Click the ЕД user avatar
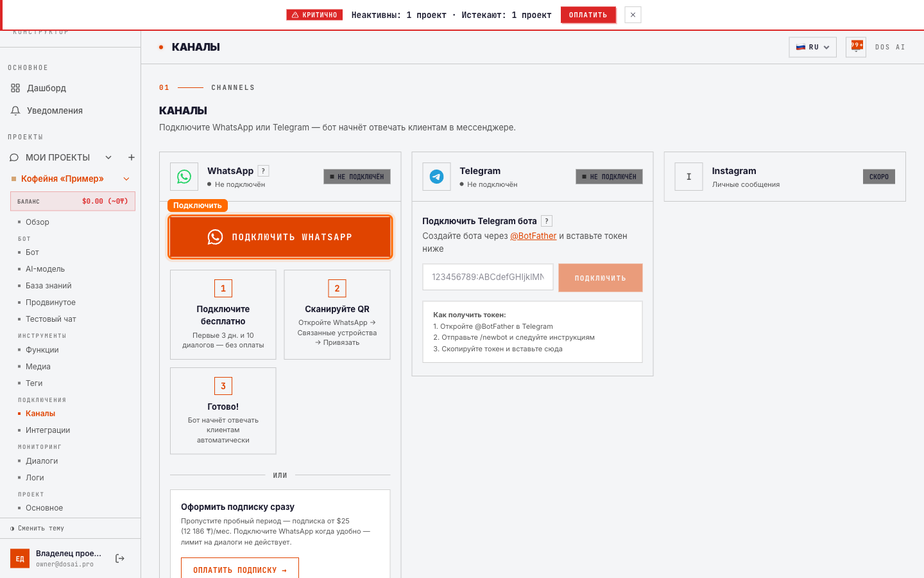Image resolution: width=924 pixels, height=578 pixels. pos(20,559)
